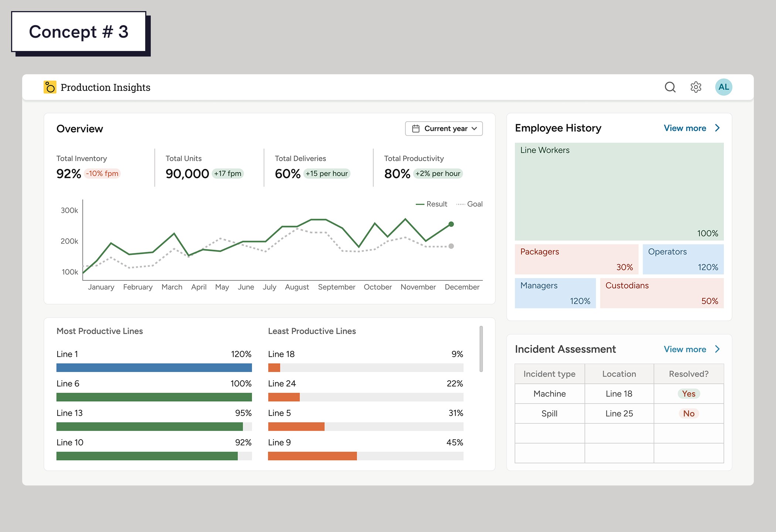776x532 pixels.
Task: Click the Incident type column header
Action: [549, 374]
